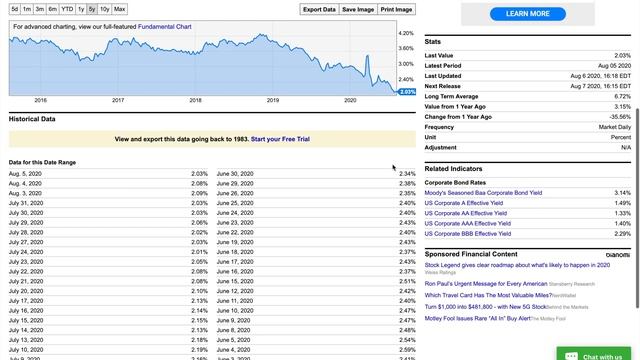
Task: Open the Stock Legend roadmap sponsored link
Action: (x=517, y=265)
